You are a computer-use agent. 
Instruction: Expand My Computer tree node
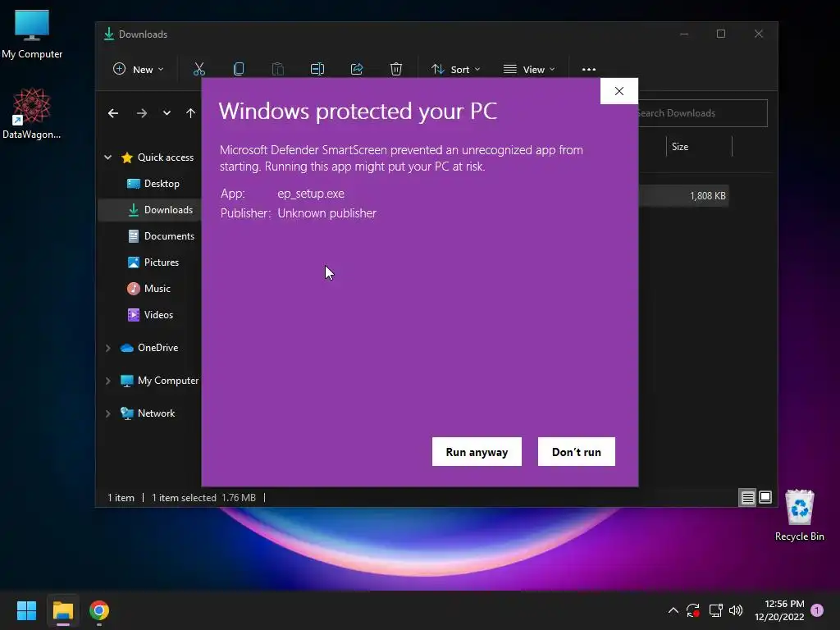tap(107, 381)
